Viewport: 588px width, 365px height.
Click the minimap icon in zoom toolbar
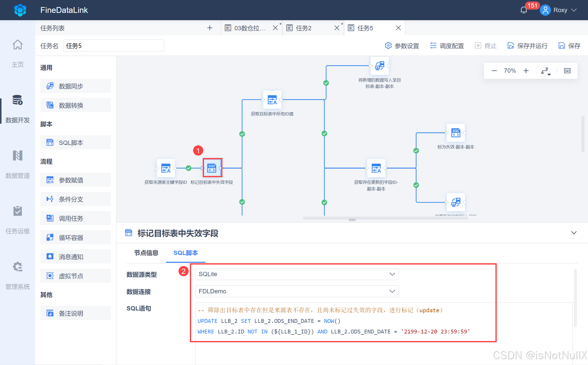click(567, 71)
